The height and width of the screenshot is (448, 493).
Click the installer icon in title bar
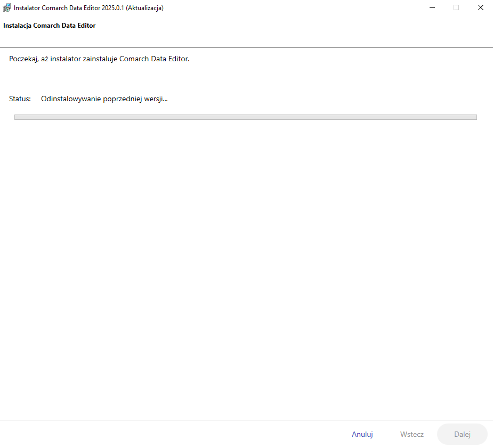point(7,7)
